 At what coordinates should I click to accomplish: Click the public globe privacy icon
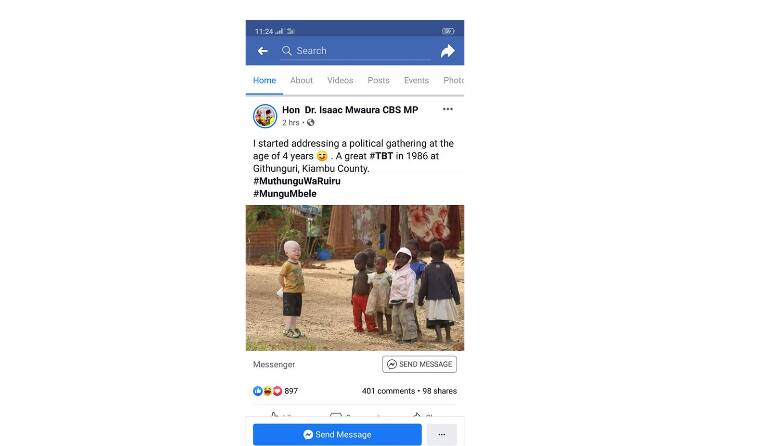[x=311, y=123]
